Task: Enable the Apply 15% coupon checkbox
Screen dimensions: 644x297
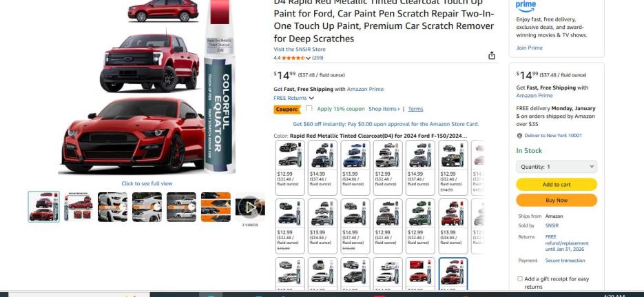Action: [309, 108]
